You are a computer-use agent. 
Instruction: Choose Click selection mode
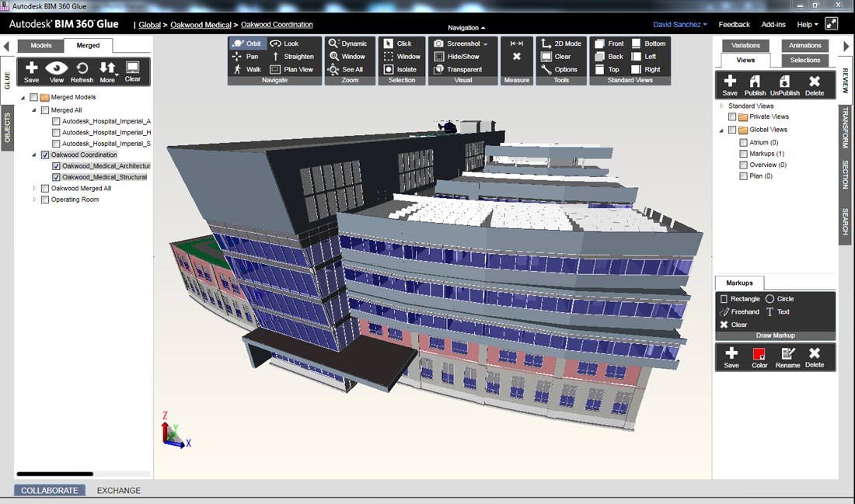click(397, 43)
